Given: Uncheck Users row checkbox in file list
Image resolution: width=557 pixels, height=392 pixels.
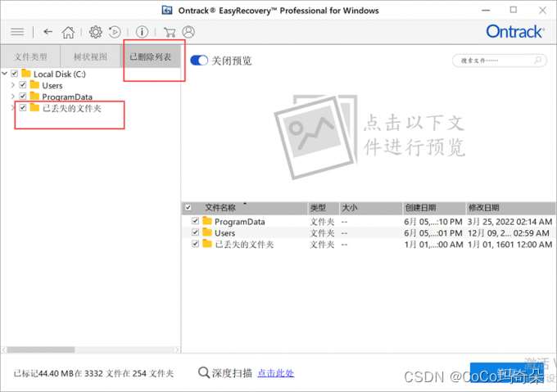Looking at the screenshot, I should (195, 232).
